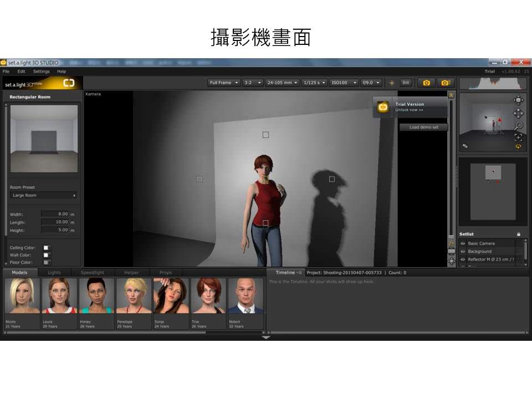Viewport: 532px width, 399px height.
Task: Expand the Large Room preset dropdown
Action: pyautogui.click(x=44, y=196)
